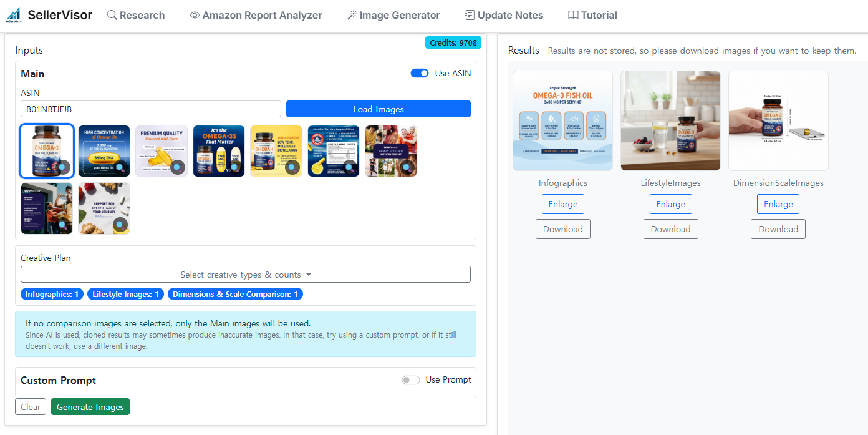Click the SellerVisor logo icon
The height and width of the screenshot is (435, 868).
point(13,16)
